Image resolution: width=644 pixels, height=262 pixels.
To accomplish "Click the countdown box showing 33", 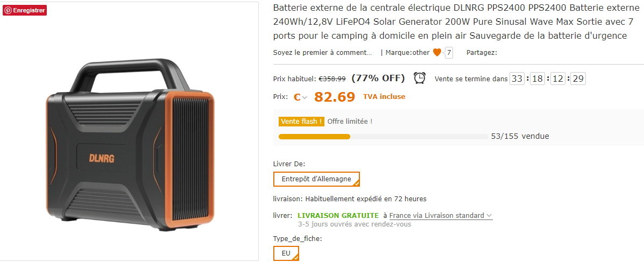I will [517, 79].
